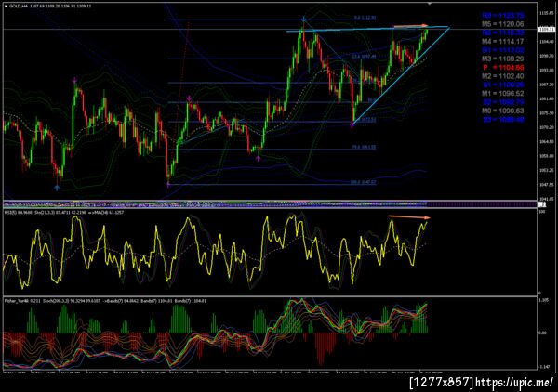558x392 pixels.
Task: Select the magenta marker below the cyan trendline start
Action: (x=352, y=124)
